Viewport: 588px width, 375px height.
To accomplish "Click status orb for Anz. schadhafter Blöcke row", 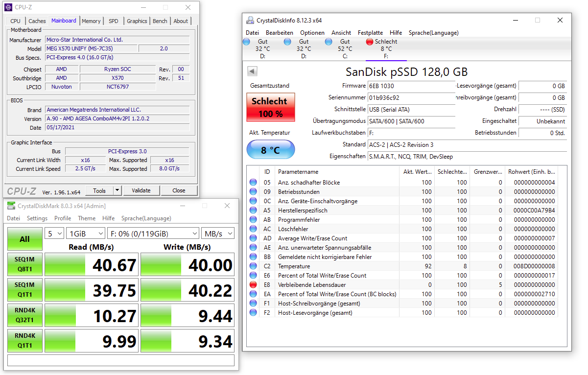I will pyautogui.click(x=253, y=182).
